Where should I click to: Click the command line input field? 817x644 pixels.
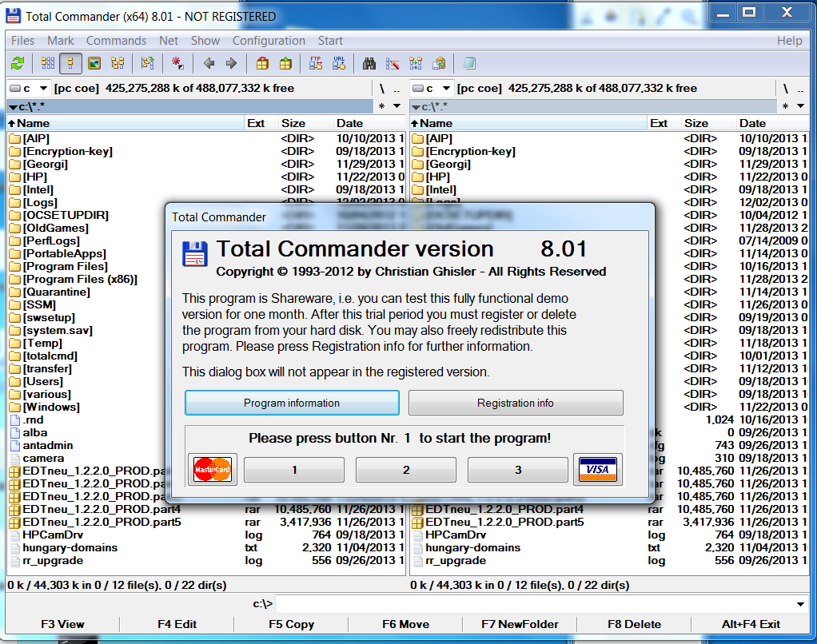click(535, 604)
